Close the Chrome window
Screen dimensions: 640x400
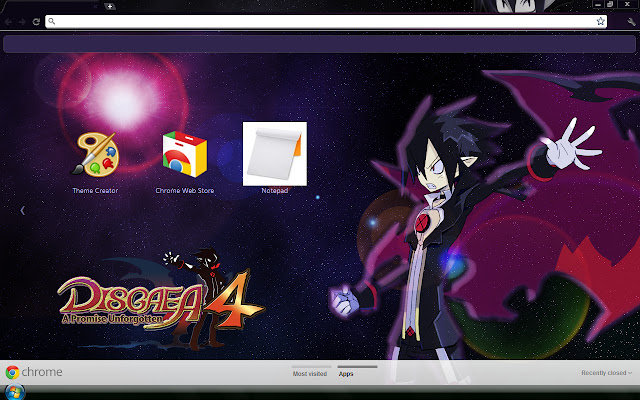(627, 4)
